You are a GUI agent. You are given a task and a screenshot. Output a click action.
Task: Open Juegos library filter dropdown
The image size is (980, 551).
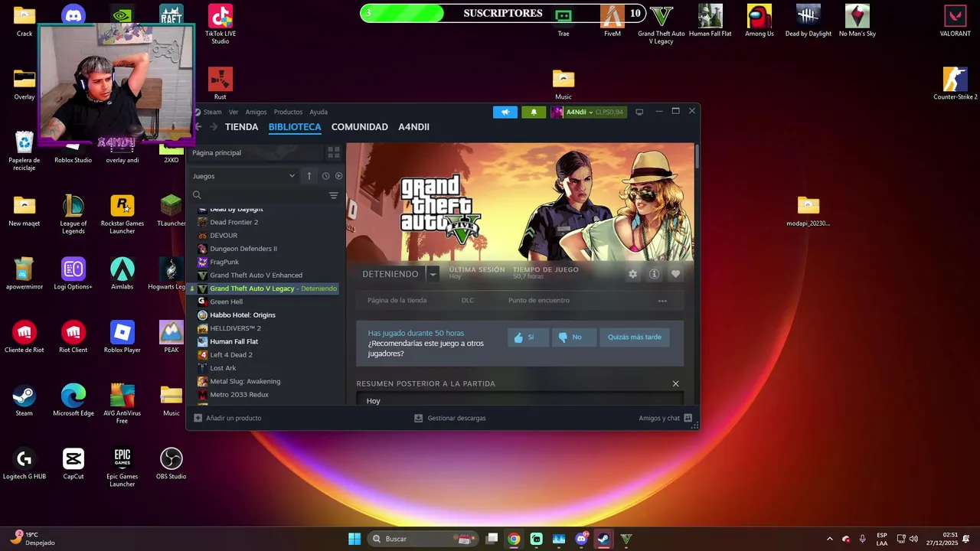[x=243, y=176]
